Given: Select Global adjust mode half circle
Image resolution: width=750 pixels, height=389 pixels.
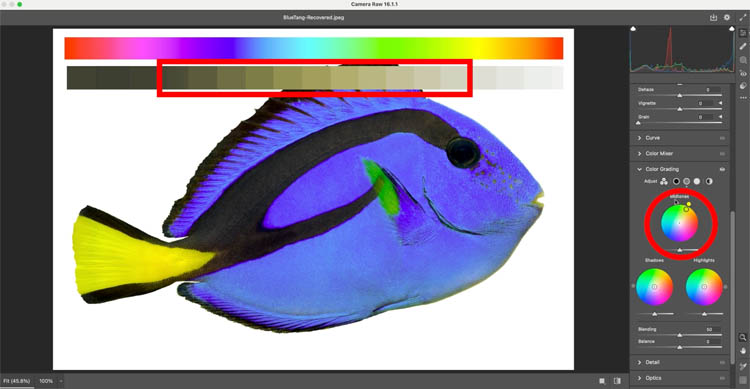Looking at the screenshot, I should (x=708, y=181).
